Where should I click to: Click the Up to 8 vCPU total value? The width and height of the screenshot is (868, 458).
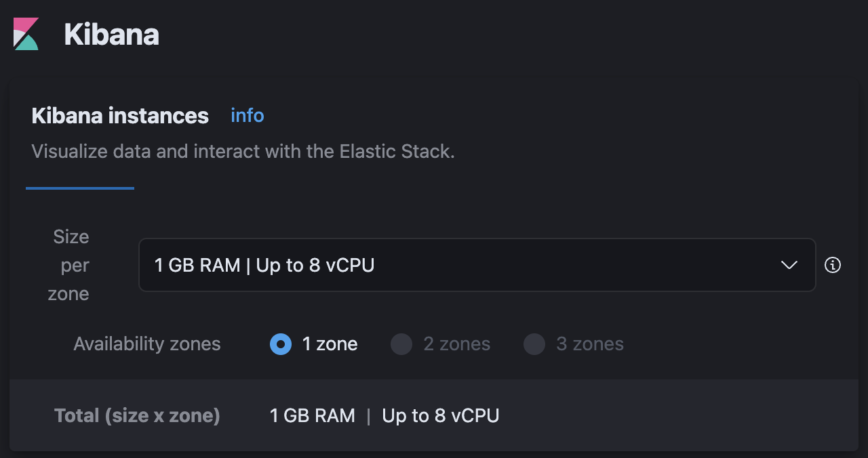coord(441,415)
